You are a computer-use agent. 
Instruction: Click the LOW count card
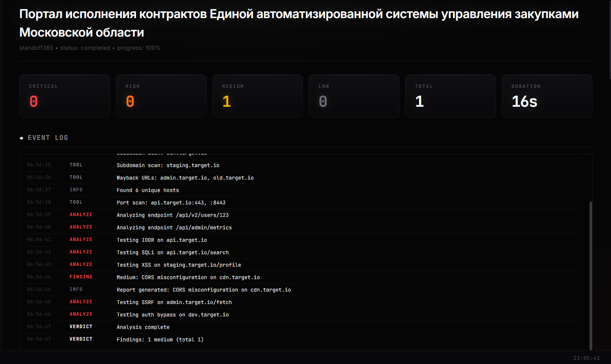(x=354, y=96)
